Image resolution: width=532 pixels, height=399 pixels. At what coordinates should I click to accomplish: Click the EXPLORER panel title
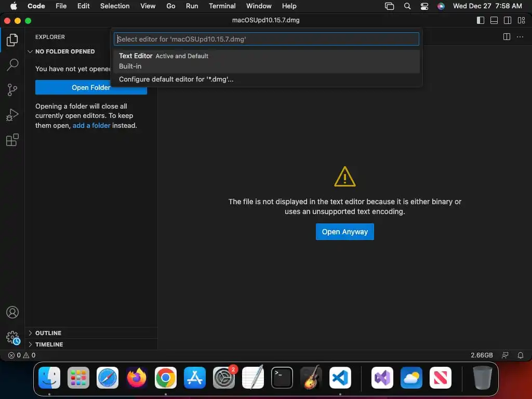click(x=50, y=37)
